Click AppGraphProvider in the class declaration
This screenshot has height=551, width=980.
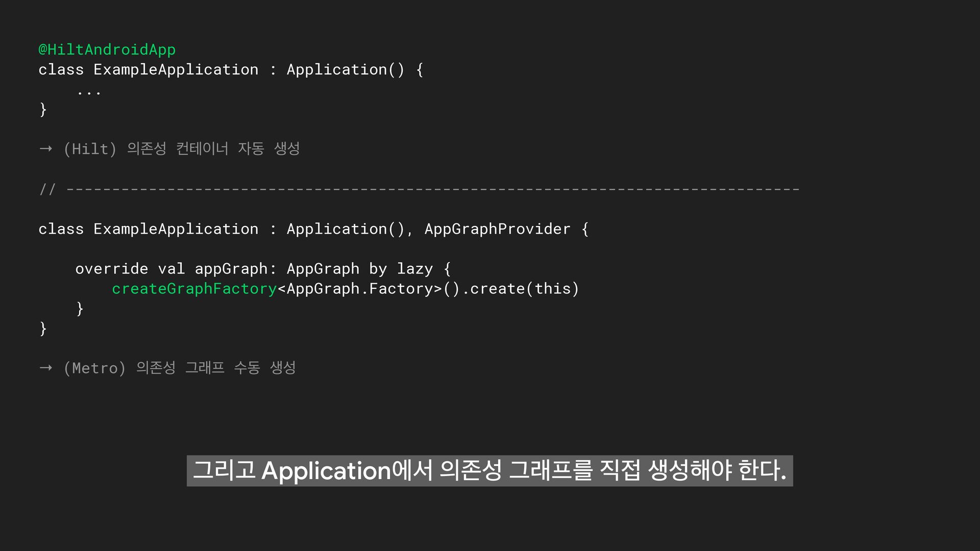[497, 229]
